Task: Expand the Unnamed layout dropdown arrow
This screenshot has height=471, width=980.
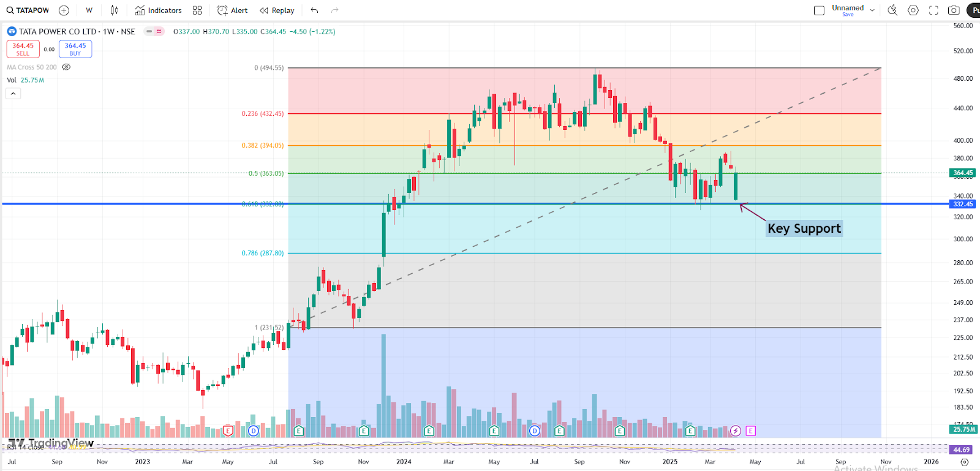Action: pos(872,10)
